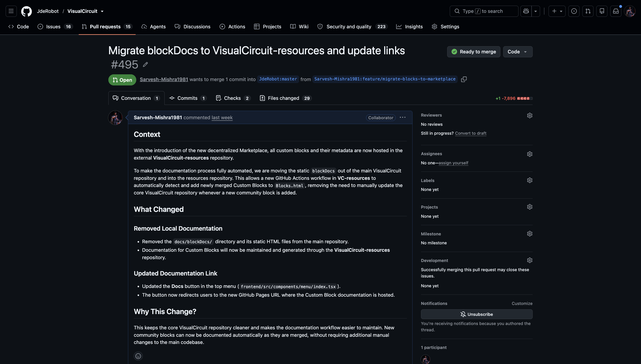This screenshot has width=641, height=364.
Task: Edit Assignees with the gear icon
Action: click(x=530, y=154)
